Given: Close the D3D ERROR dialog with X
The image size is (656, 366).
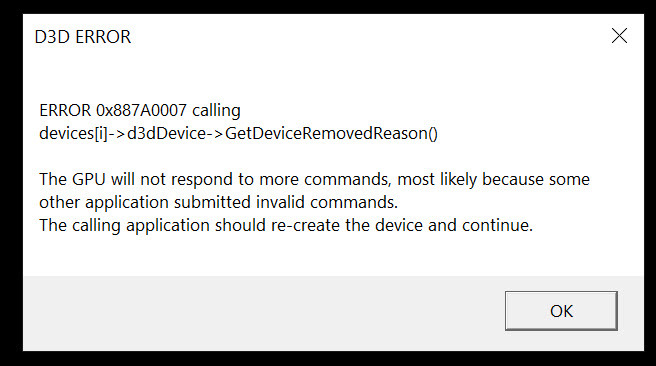Looking at the screenshot, I should point(619,36).
